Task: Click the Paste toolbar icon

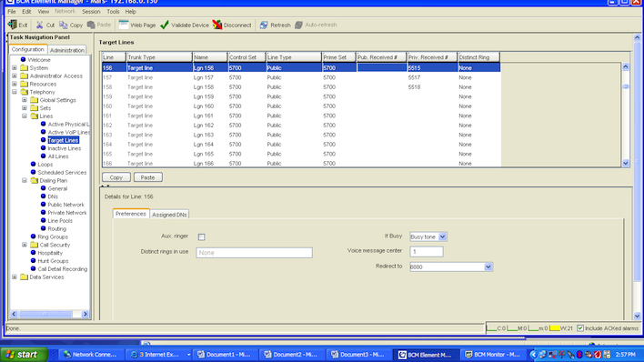Action: tap(91, 25)
